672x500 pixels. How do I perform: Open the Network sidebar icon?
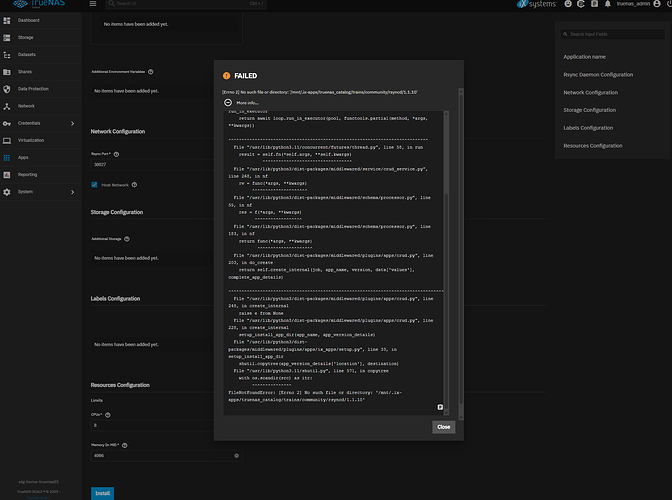point(7,106)
